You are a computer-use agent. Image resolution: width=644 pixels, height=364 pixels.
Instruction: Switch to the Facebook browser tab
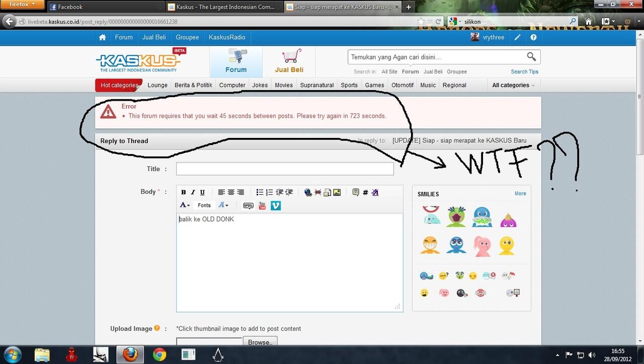(x=106, y=7)
